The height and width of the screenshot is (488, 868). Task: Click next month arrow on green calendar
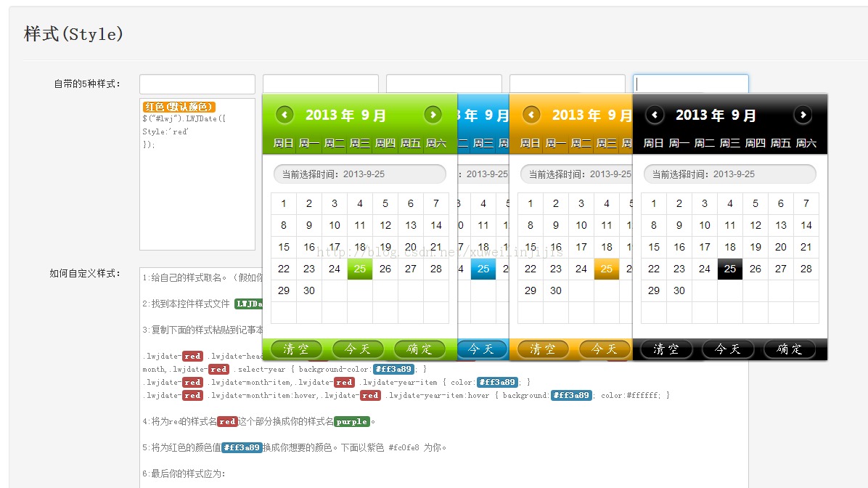[433, 115]
